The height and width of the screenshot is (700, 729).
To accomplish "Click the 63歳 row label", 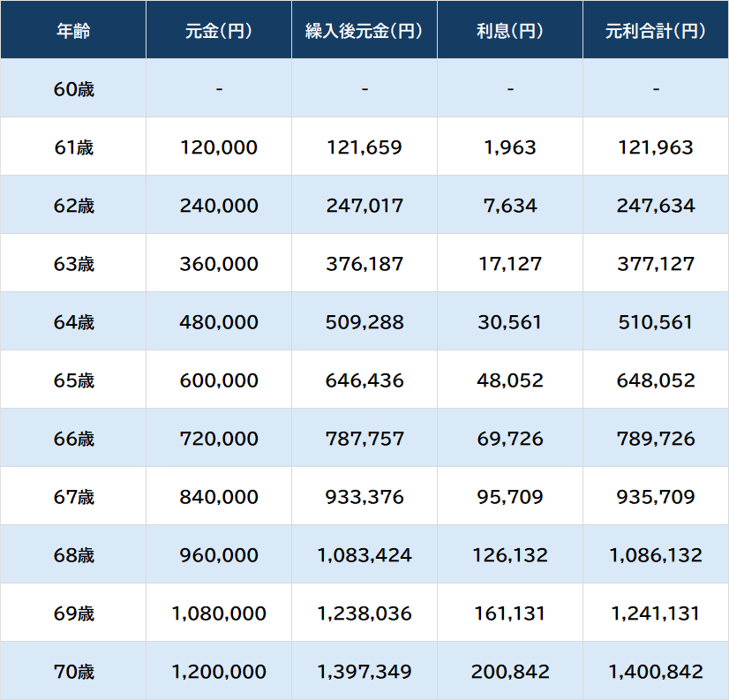I will point(73,264).
